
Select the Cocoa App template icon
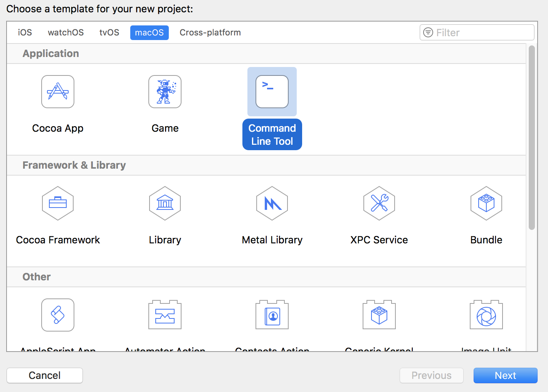(x=58, y=92)
